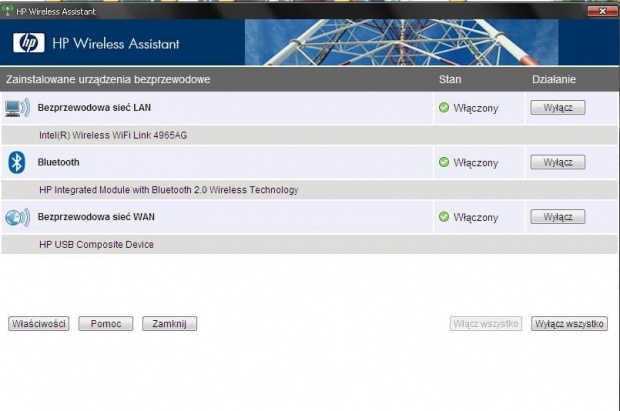Click green status icon for wireless WAN
The height and width of the screenshot is (411, 620).
444,216
